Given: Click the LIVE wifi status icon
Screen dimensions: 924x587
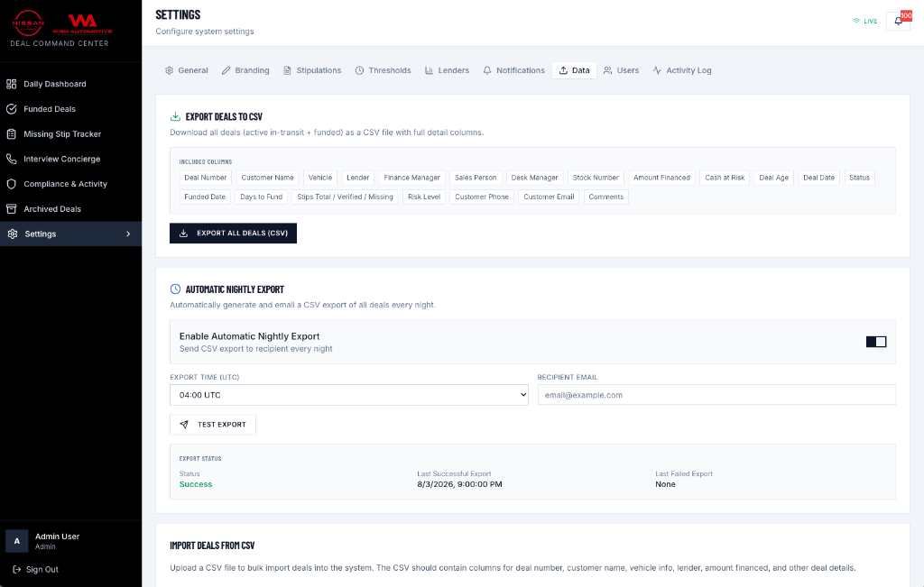Looking at the screenshot, I should [856, 21].
